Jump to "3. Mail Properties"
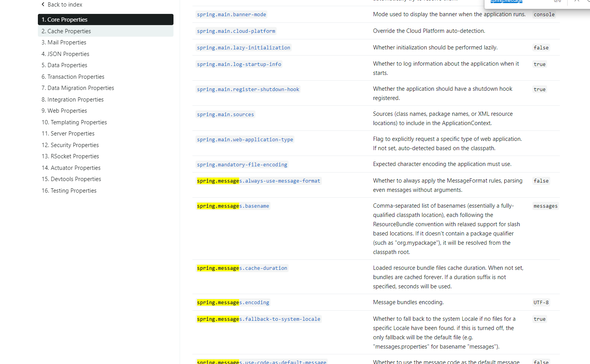 (64, 42)
